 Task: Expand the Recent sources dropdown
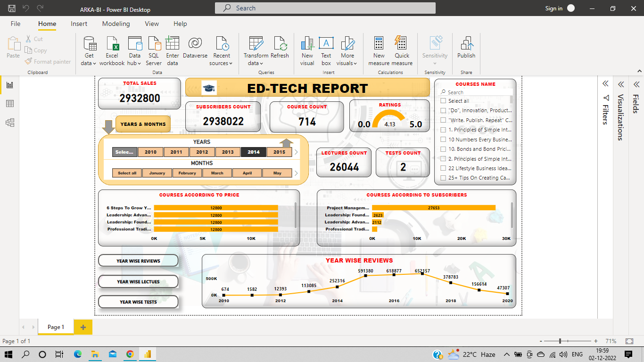tap(231, 64)
